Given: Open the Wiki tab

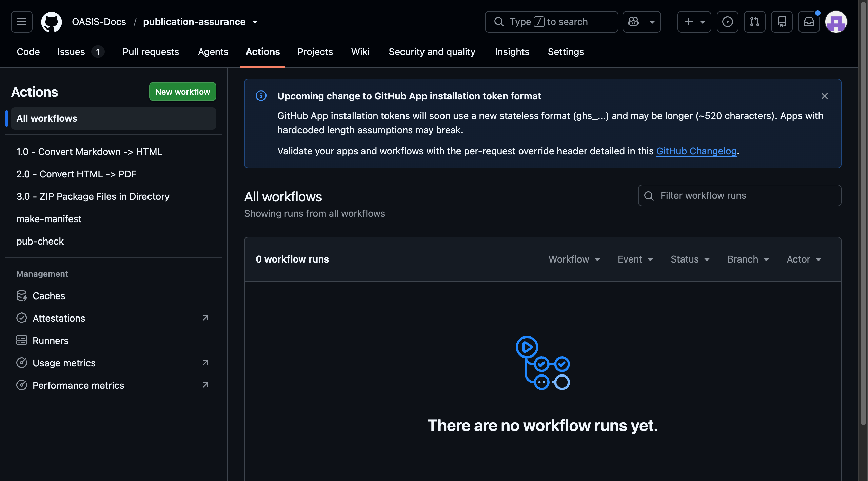Looking at the screenshot, I should [x=360, y=52].
